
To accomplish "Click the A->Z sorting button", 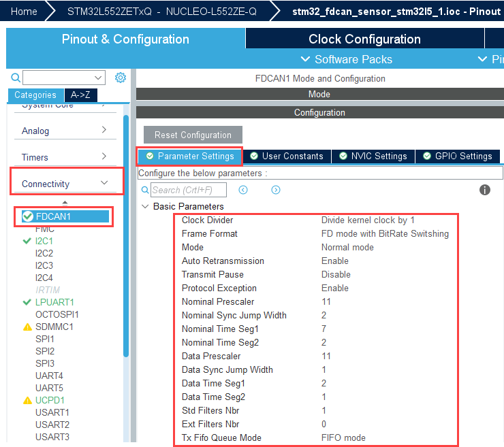I will [x=80, y=95].
